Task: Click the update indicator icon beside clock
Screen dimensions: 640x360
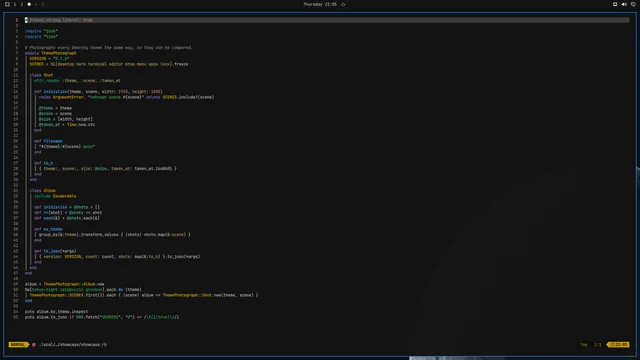Action: [343, 4]
